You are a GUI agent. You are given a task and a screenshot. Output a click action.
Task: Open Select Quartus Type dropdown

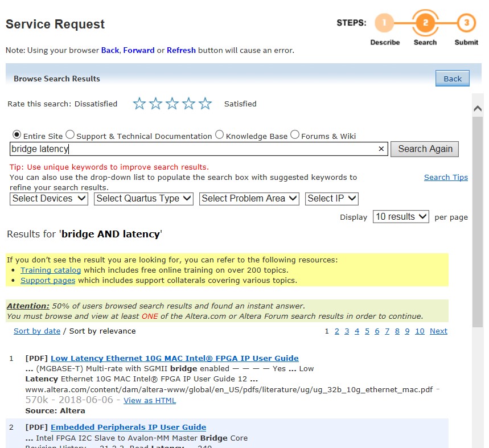[x=144, y=199]
